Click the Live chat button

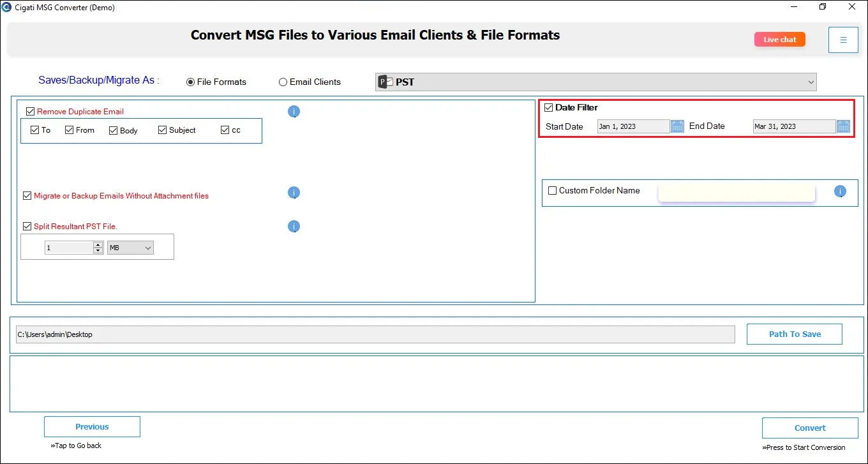click(780, 40)
